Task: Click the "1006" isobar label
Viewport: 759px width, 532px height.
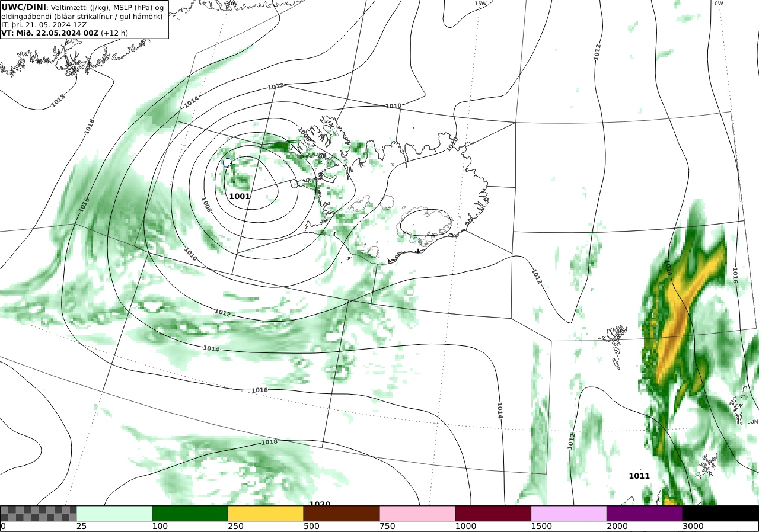Action: (206, 205)
